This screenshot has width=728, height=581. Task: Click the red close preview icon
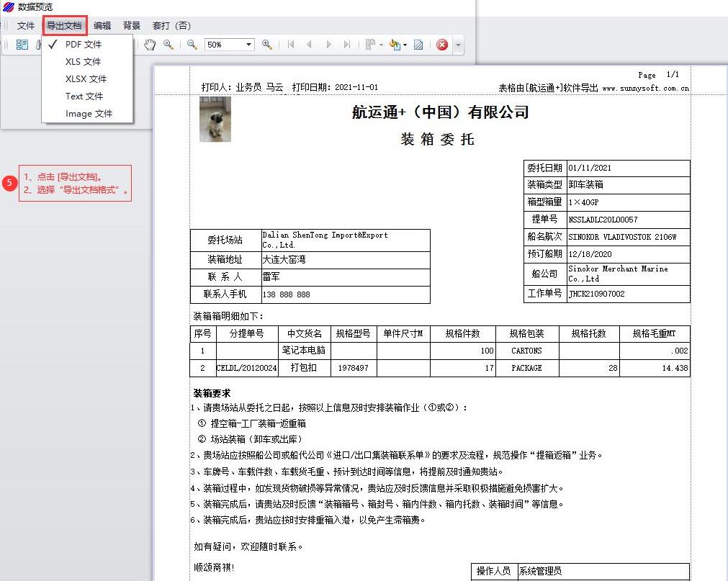pos(442,45)
